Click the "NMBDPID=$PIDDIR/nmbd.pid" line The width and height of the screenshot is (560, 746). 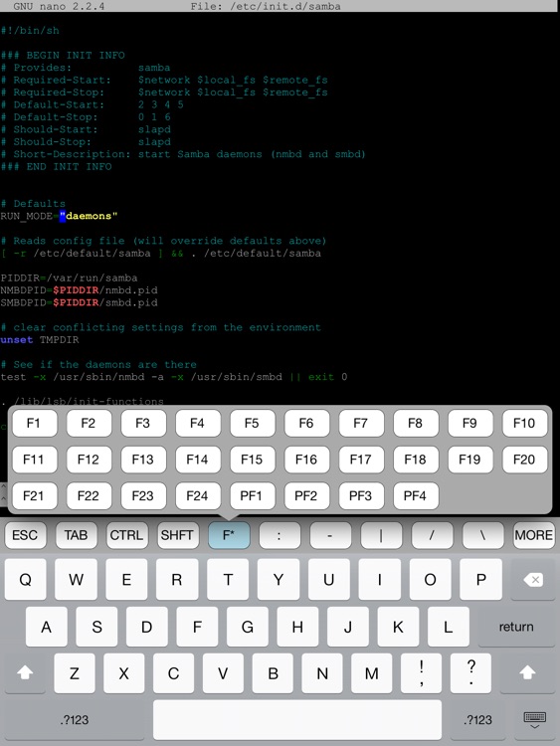(79, 290)
